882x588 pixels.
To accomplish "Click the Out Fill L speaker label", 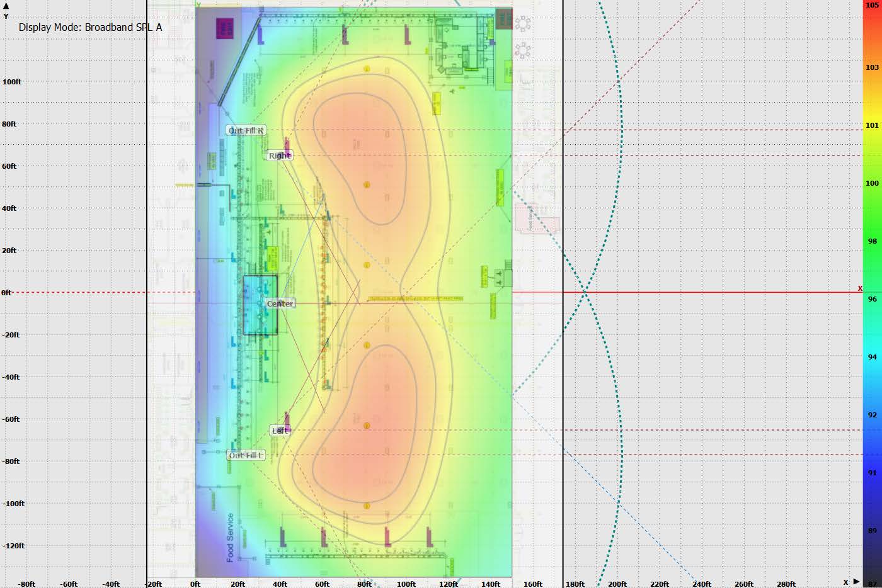I will pyautogui.click(x=246, y=455).
